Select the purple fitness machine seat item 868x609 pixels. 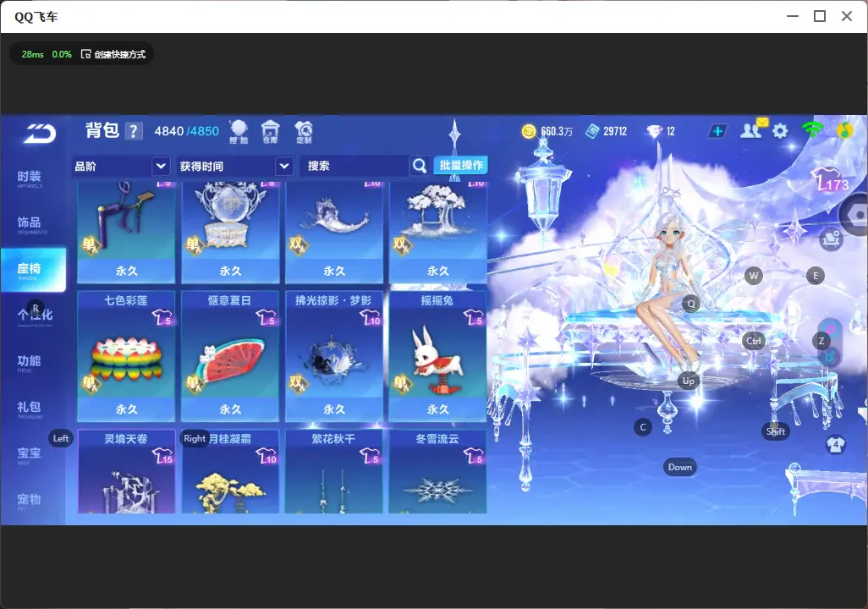point(126,233)
